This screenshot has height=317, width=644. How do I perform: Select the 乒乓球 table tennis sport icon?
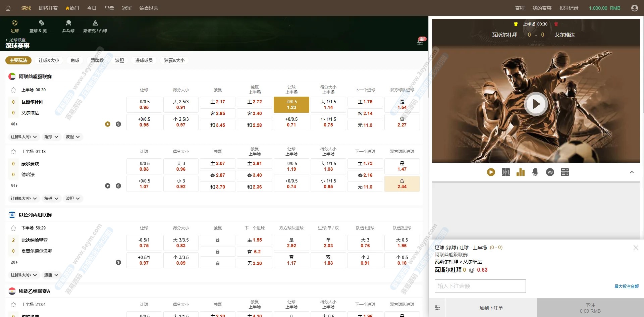[x=68, y=26]
